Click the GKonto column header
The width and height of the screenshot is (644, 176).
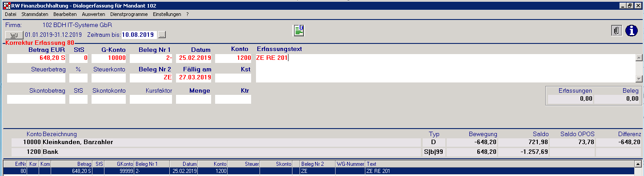click(x=119, y=164)
